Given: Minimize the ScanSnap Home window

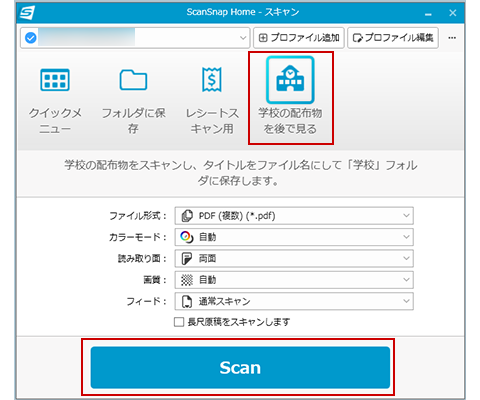Looking at the screenshot, I should (x=428, y=14).
